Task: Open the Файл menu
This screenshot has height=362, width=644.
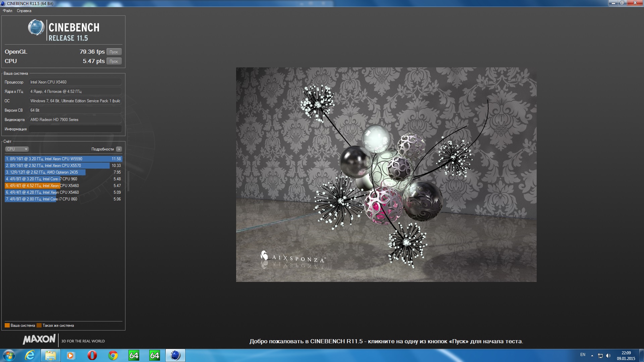Action: (x=7, y=11)
